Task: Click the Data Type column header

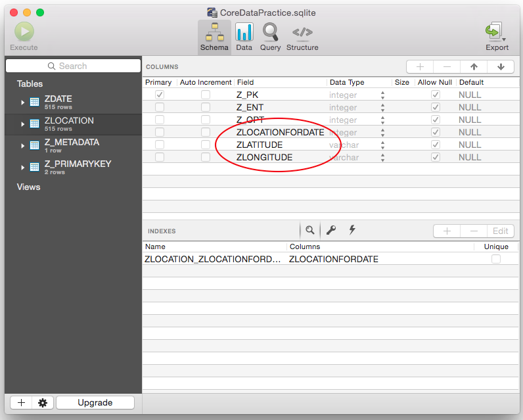Action: click(x=347, y=82)
